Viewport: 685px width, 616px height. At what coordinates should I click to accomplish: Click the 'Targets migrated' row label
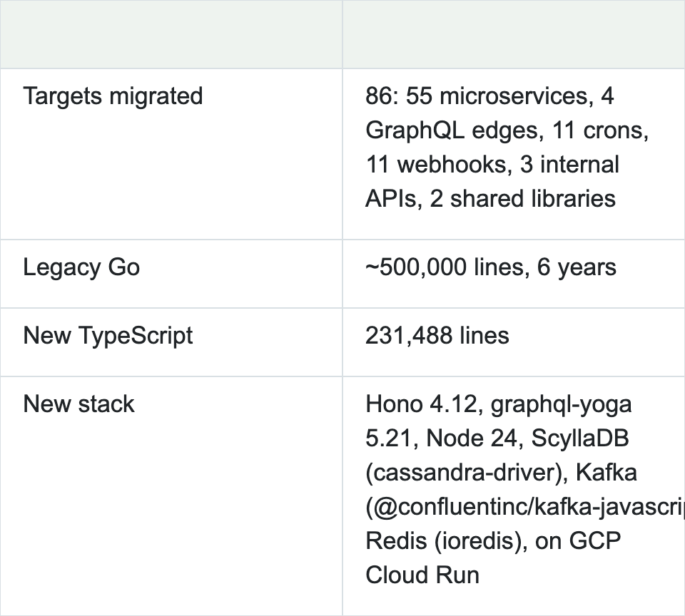coord(113,96)
